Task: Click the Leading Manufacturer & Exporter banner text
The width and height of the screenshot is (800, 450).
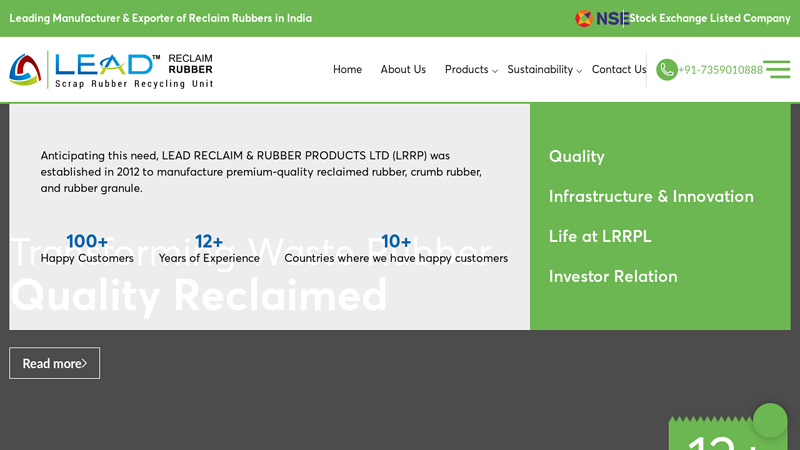Action: 161,18
